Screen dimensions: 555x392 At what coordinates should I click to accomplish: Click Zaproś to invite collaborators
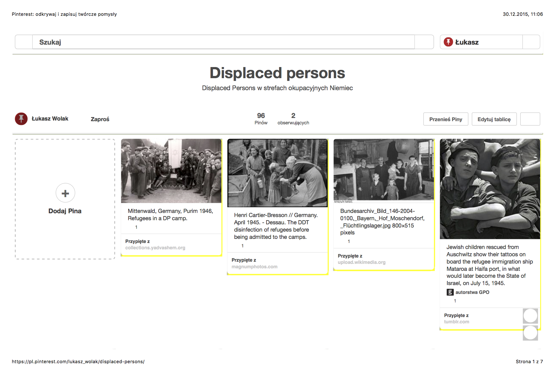pos(100,119)
